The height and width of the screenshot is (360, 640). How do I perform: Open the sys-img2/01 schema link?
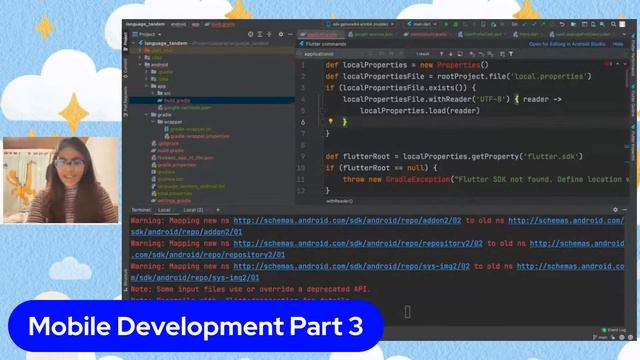coord(195,278)
